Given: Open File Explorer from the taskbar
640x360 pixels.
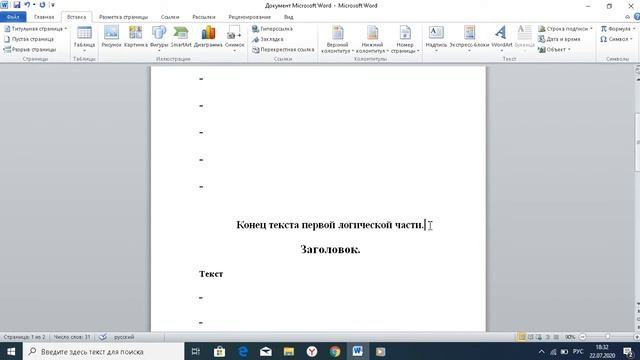Looking at the screenshot, I should 289,351.
